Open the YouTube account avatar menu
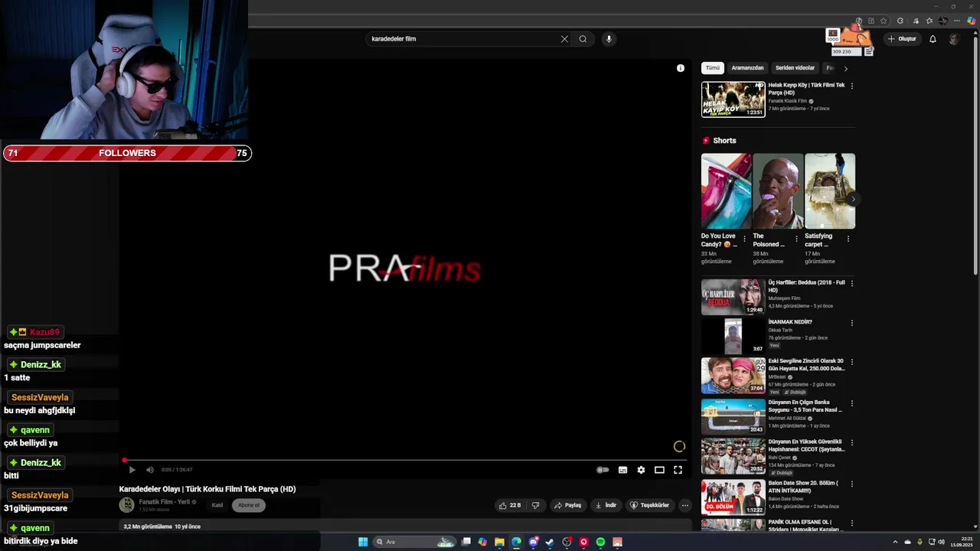Viewport: 980px width, 551px height. click(954, 39)
